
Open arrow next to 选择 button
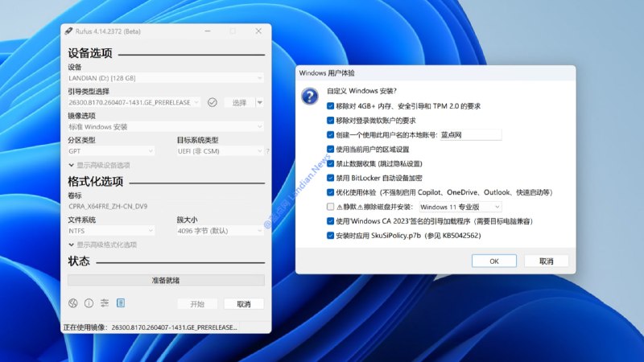coord(259,102)
